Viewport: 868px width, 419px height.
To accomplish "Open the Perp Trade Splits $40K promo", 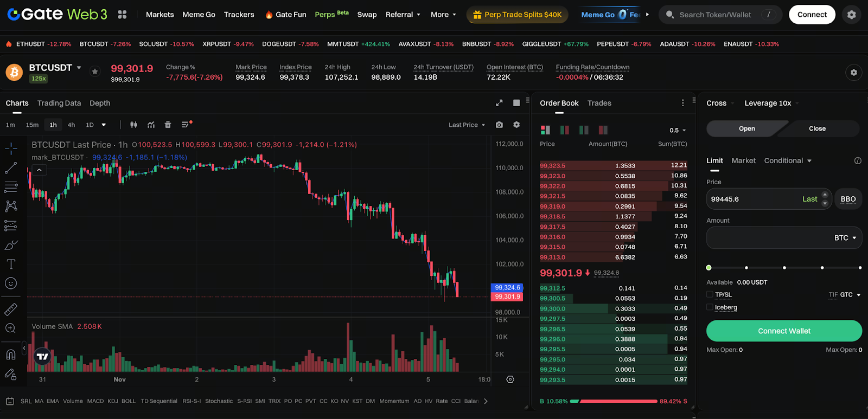I will pyautogui.click(x=518, y=15).
